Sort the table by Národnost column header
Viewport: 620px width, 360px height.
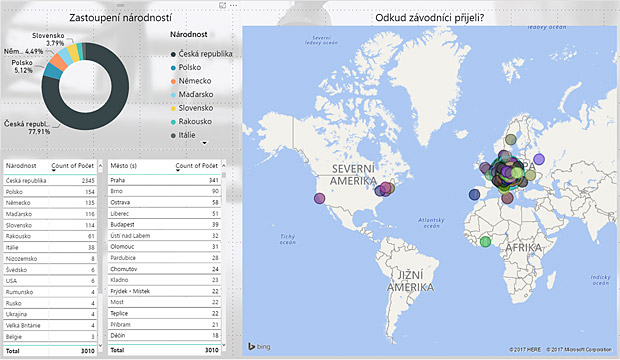tap(21, 166)
